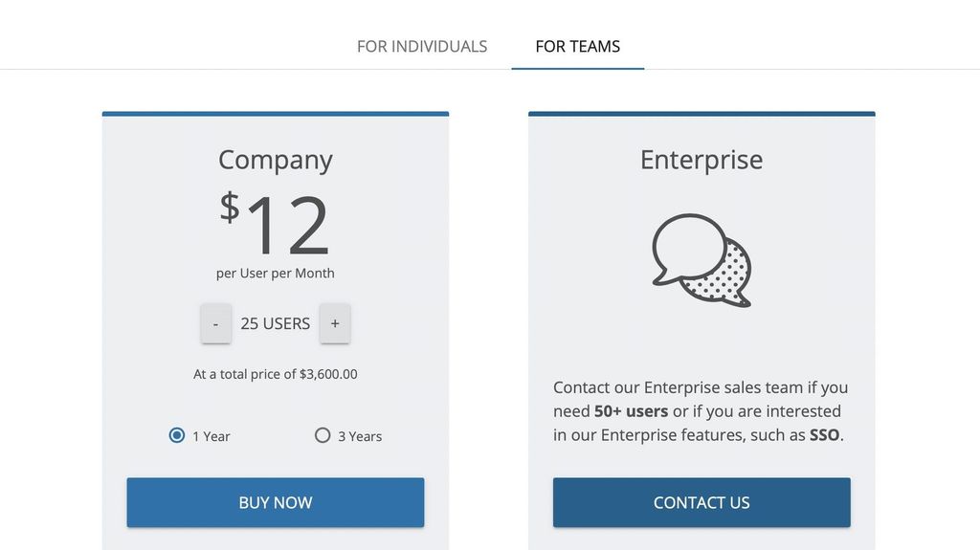Viewport: 980px width, 550px height.
Task: Click the total price of $3,600.00 text
Action: tap(276, 374)
